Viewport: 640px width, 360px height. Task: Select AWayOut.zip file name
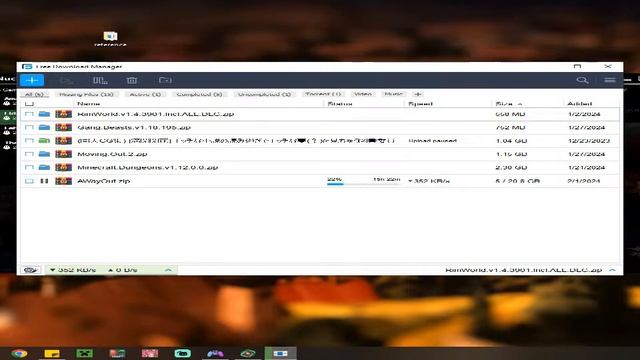pyautogui.click(x=103, y=181)
